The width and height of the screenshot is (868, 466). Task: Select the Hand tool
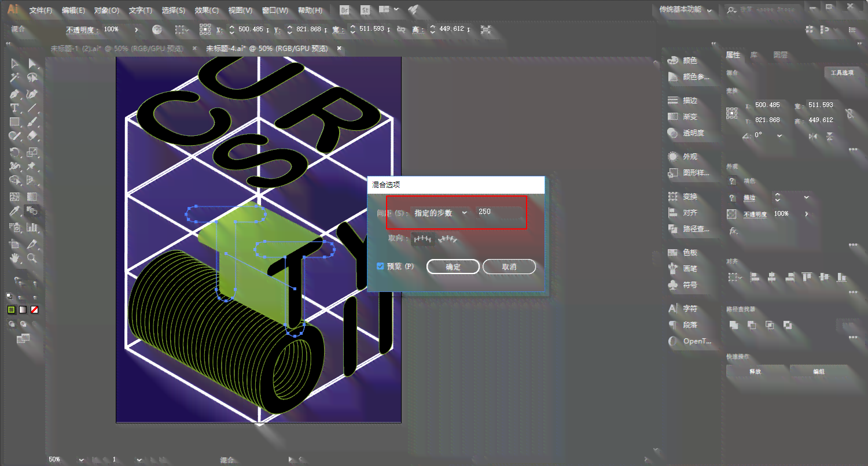point(15,258)
